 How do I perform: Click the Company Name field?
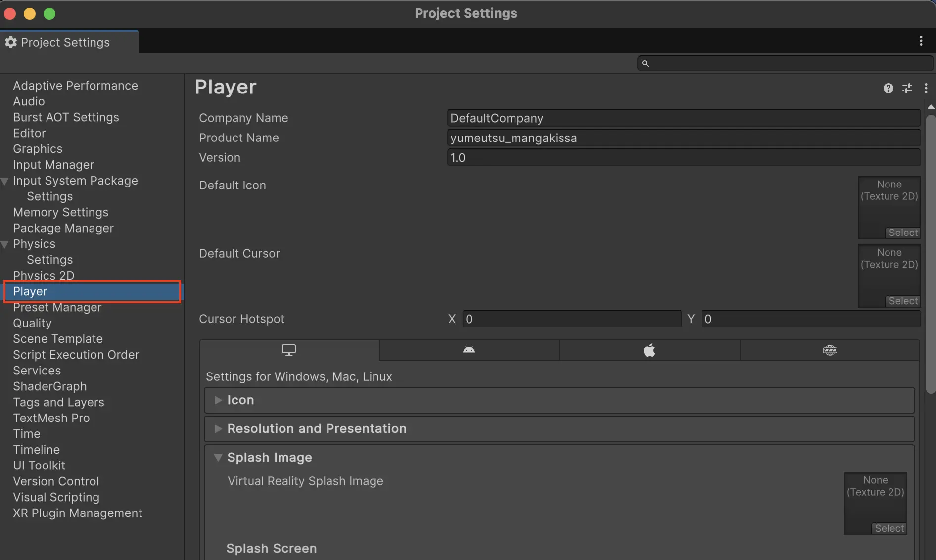coord(684,118)
